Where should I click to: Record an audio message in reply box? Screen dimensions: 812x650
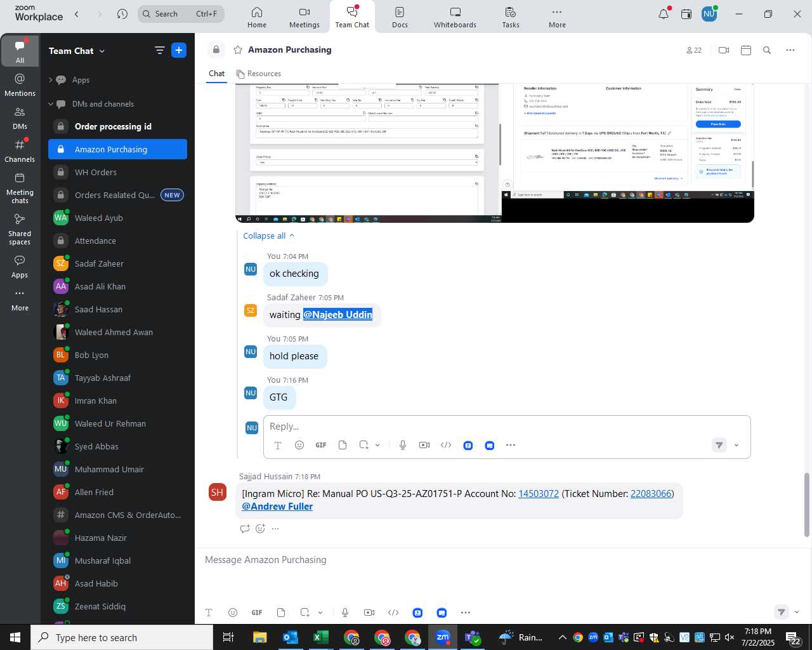coord(403,445)
